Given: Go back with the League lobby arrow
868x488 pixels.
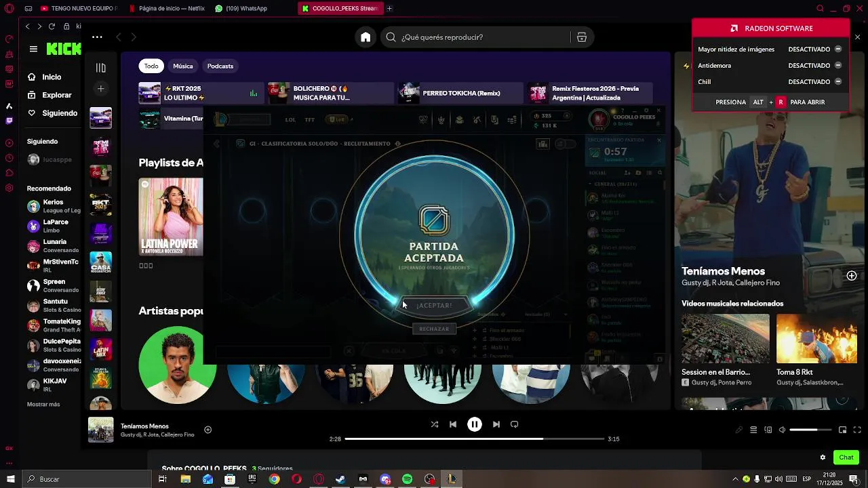Looking at the screenshot, I should click(216, 144).
